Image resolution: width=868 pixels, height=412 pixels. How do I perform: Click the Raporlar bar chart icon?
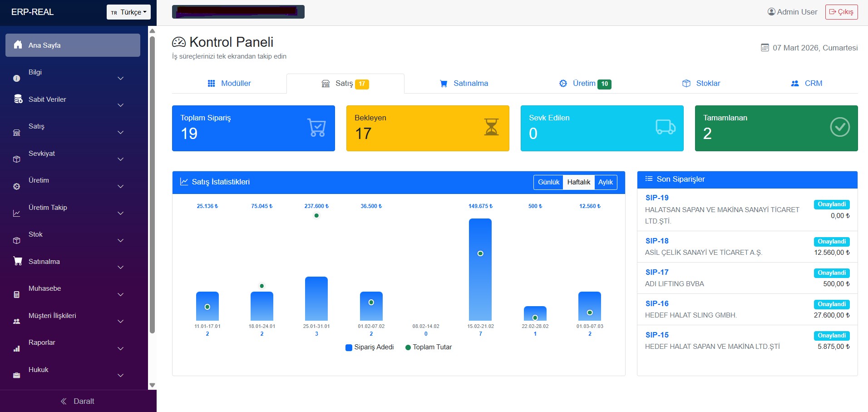coord(17,349)
